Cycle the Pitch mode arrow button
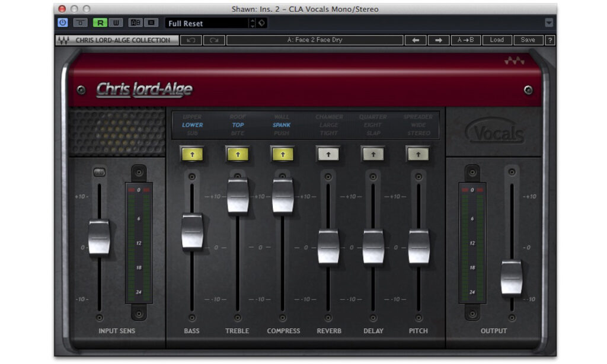 pos(418,154)
